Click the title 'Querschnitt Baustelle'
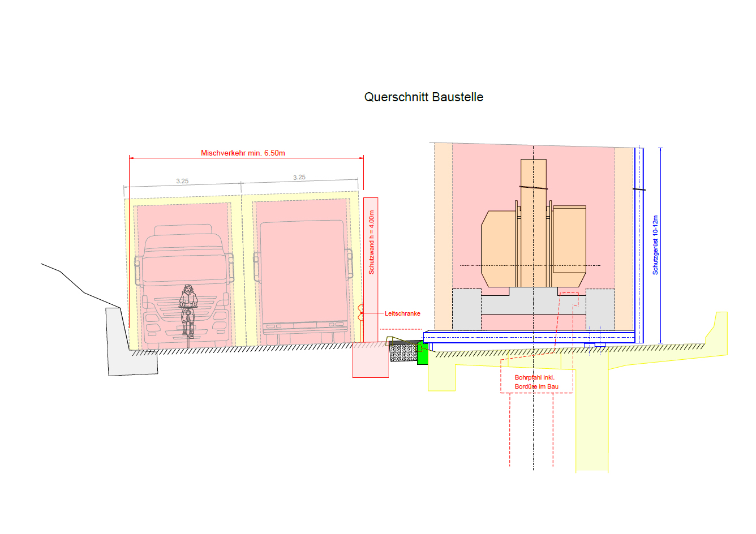Screen dimensions: 756x534 423,97
